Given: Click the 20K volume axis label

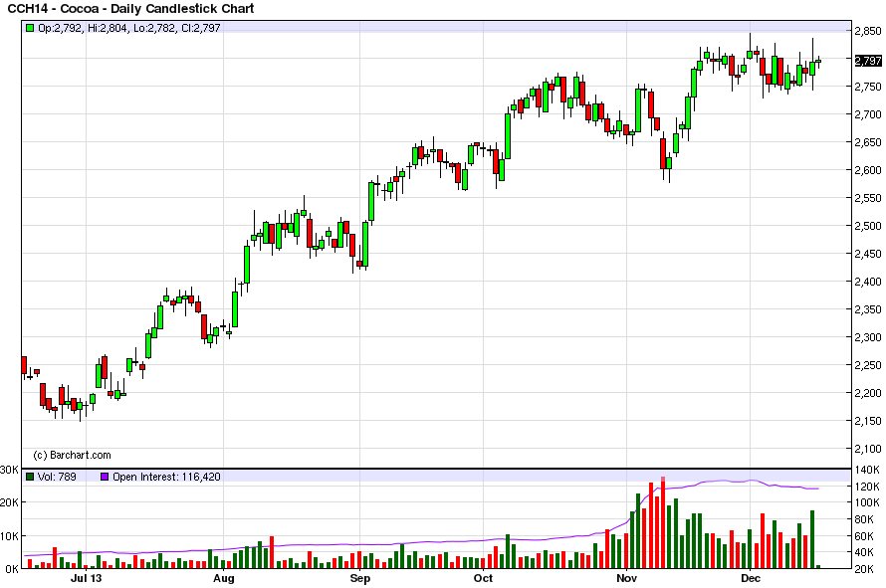Looking at the screenshot, I should pyautogui.click(x=10, y=502).
